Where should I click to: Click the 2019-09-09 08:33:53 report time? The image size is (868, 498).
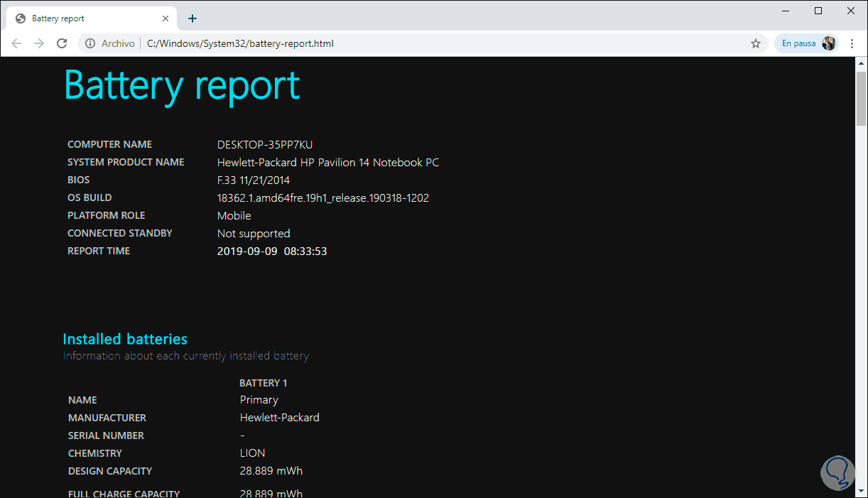(272, 251)
